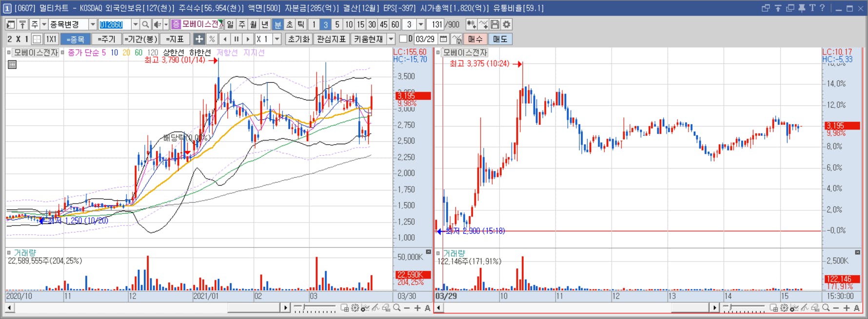Click the pin-to-top icon in the top-left toolbar

click(x=22, y=24)
